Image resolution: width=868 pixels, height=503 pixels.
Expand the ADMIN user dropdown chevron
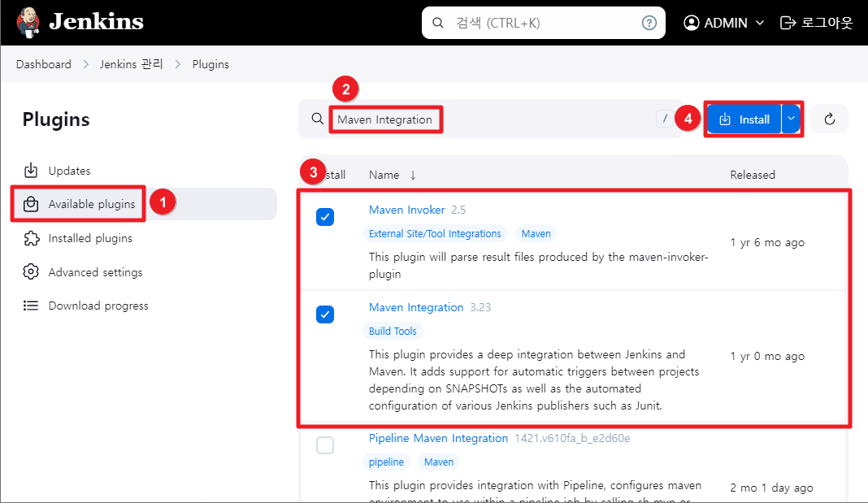(x=760, y=23)
